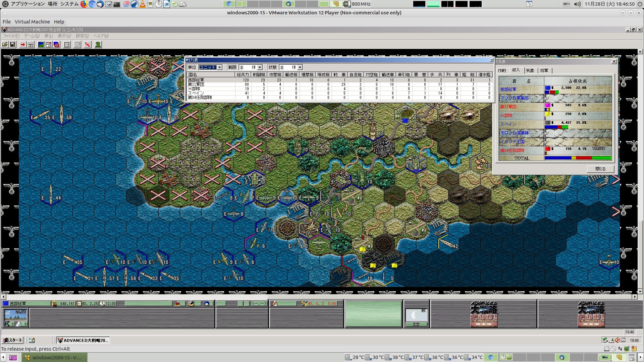Select the 第II軍団 row in 戦力表

pos(339,84)
